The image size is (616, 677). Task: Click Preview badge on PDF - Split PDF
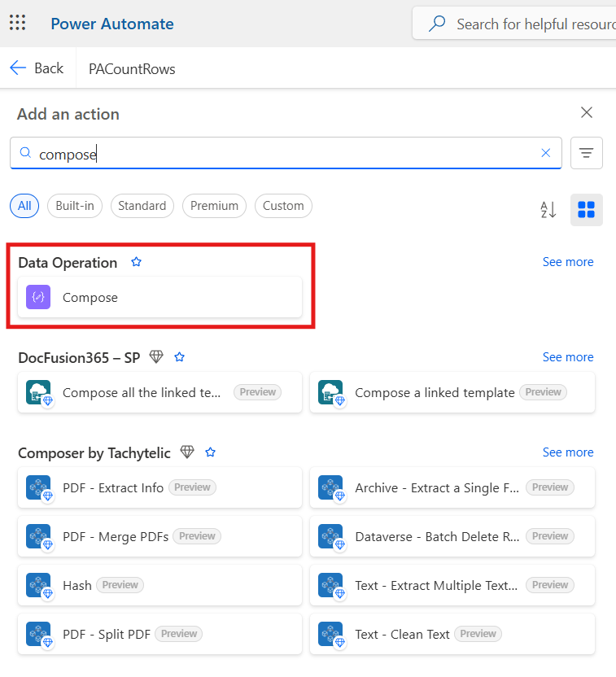179,634
